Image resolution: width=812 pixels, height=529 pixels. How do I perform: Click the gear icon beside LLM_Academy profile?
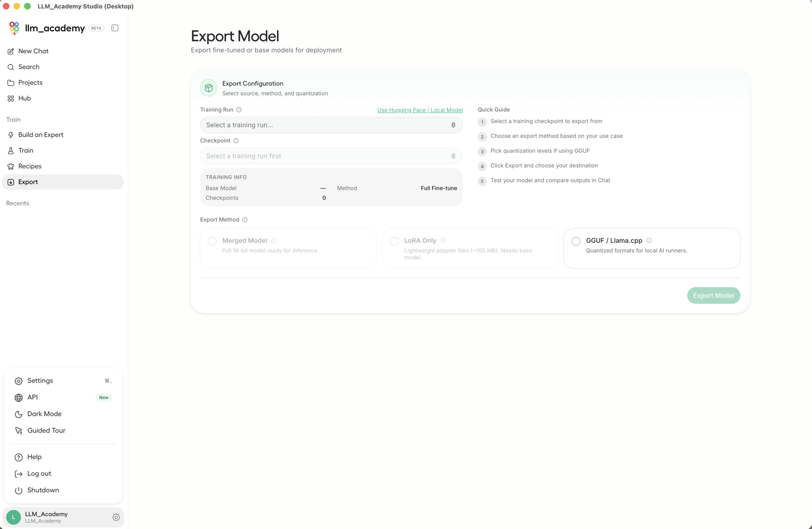[x=116, y=517]
